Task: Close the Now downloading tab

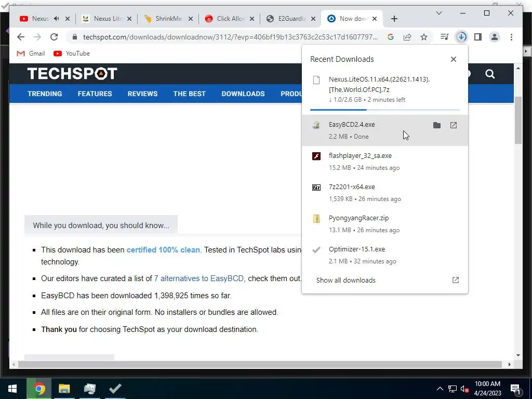Action: pyautogui.click(x=375, y=19)
